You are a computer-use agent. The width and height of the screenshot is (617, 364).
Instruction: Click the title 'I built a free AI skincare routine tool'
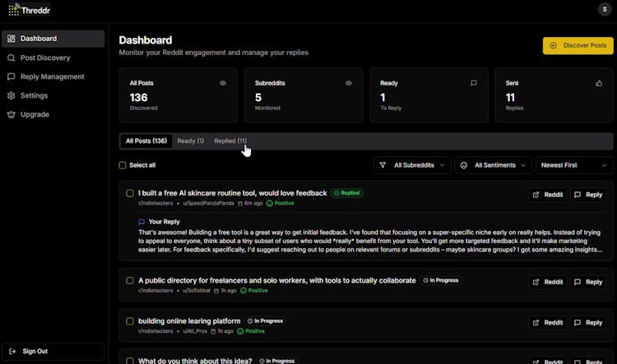coord(233,193)
